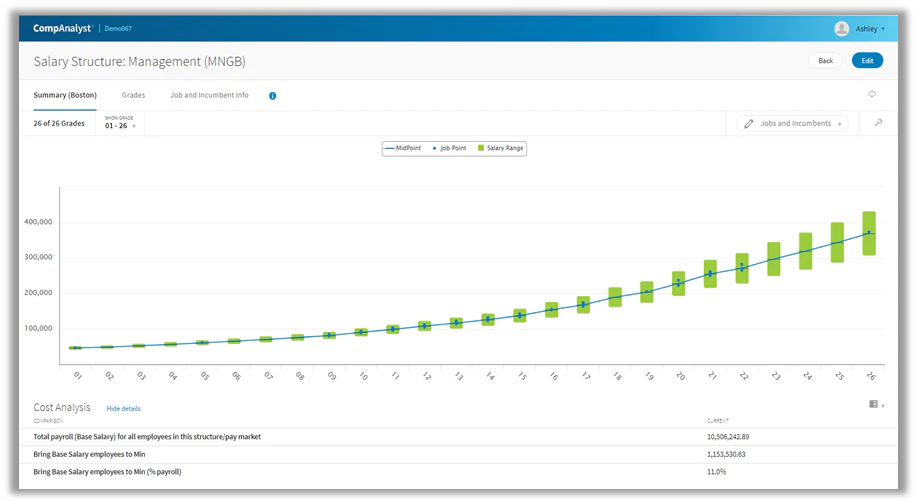
Task: Switch to the Grades tab
Action: [x=133, y=95]
